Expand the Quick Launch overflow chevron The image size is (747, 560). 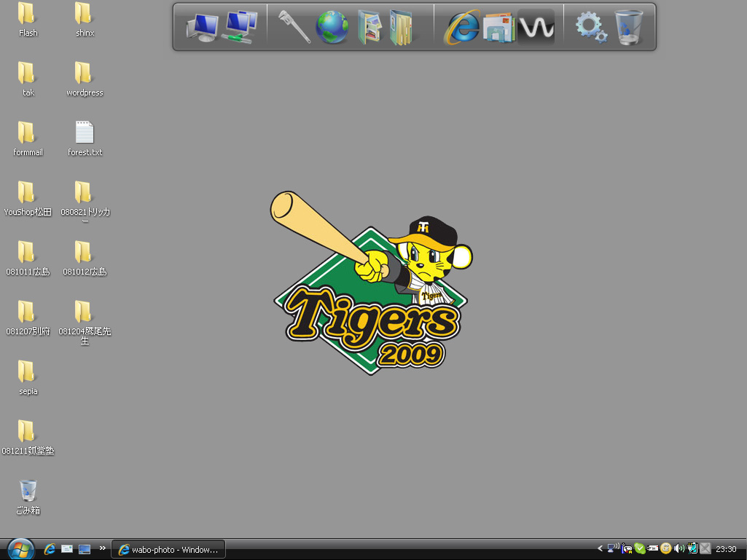tap(103, 548)
